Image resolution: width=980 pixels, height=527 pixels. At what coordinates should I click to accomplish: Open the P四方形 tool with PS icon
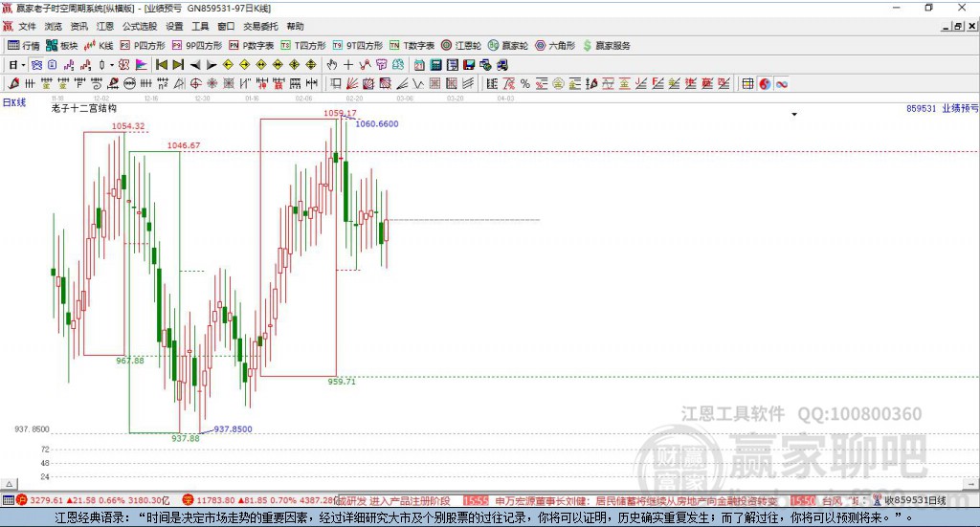tap(143, 46)
